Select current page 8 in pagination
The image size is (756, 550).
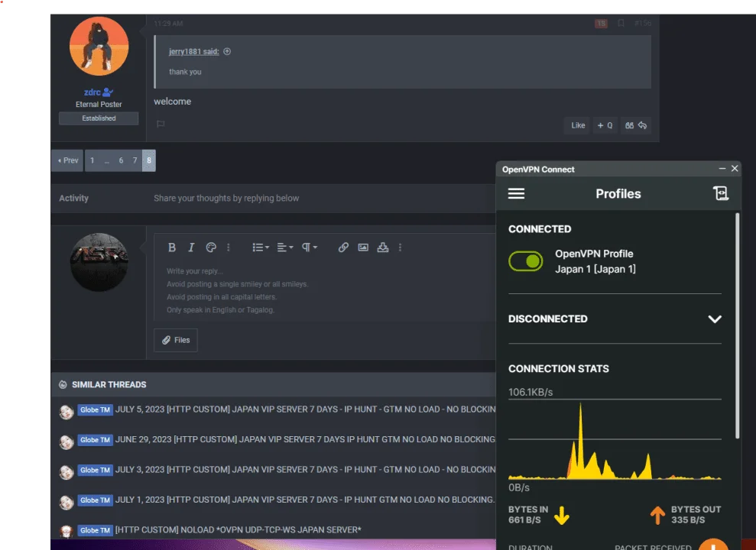[x=149, y=160]
